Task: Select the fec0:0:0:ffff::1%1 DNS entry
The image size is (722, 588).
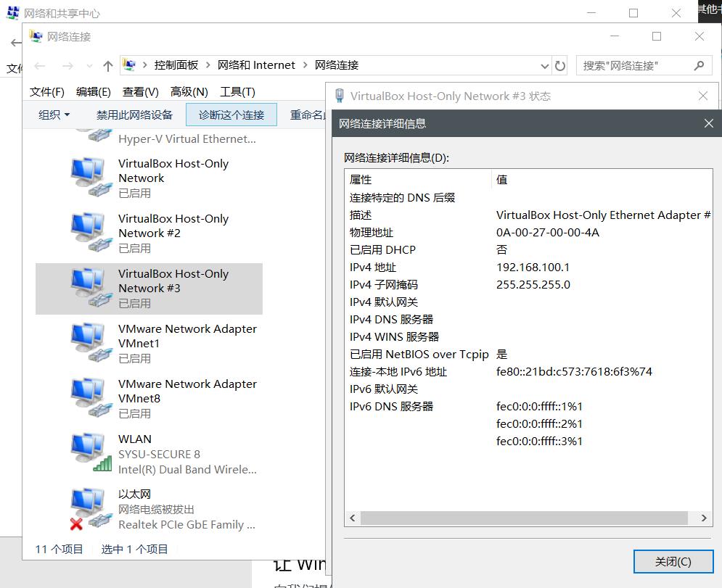Action: pyautogui.click(x=539, y=406)
